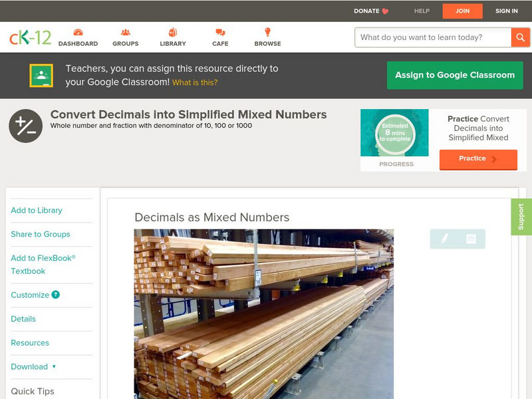
Task: Open the notes list icon
Action: (x=471, y=239)
